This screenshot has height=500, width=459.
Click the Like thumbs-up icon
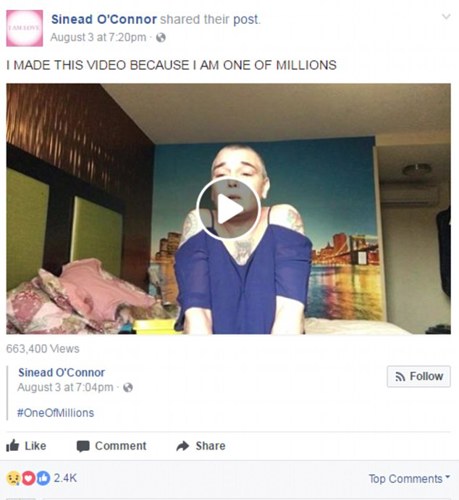point(13,445)
